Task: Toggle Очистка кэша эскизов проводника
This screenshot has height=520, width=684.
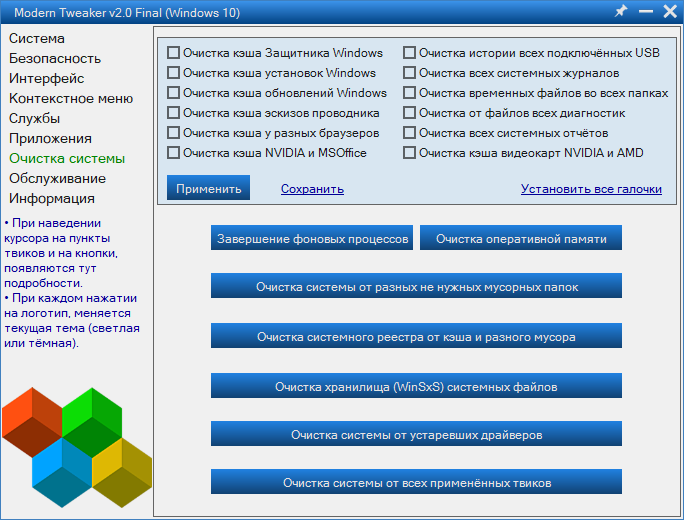Action: point(173,113)
